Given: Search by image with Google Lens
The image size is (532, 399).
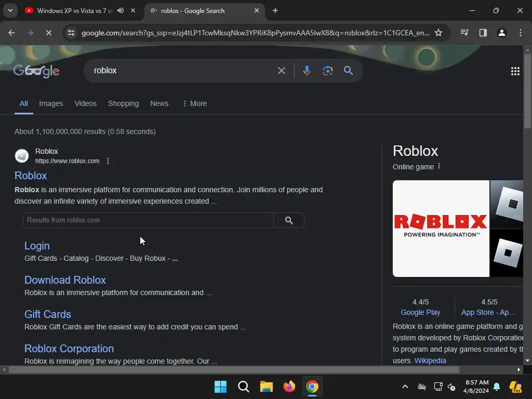Looking at the screenshot, I should (327, 71).
